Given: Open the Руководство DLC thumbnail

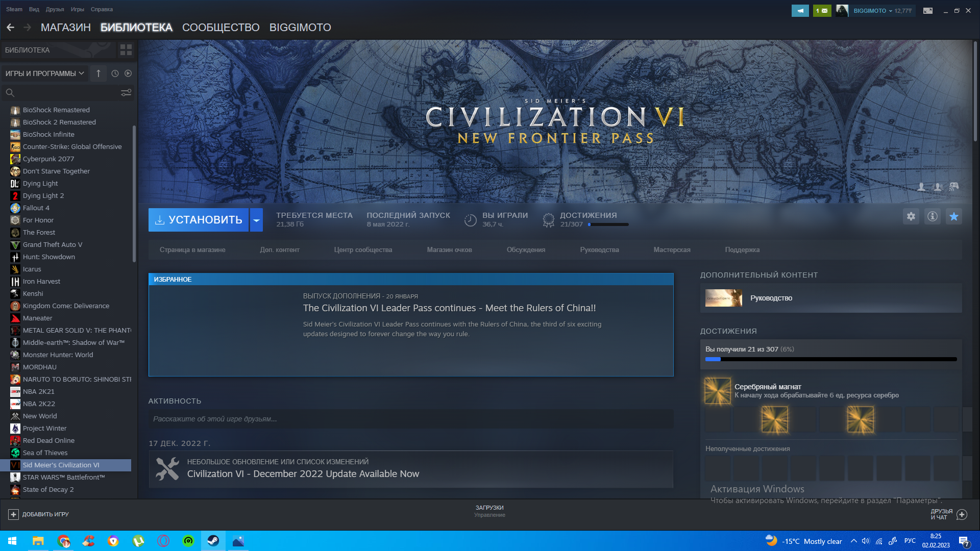Looking at the screenshot, I should coord(723,298).
